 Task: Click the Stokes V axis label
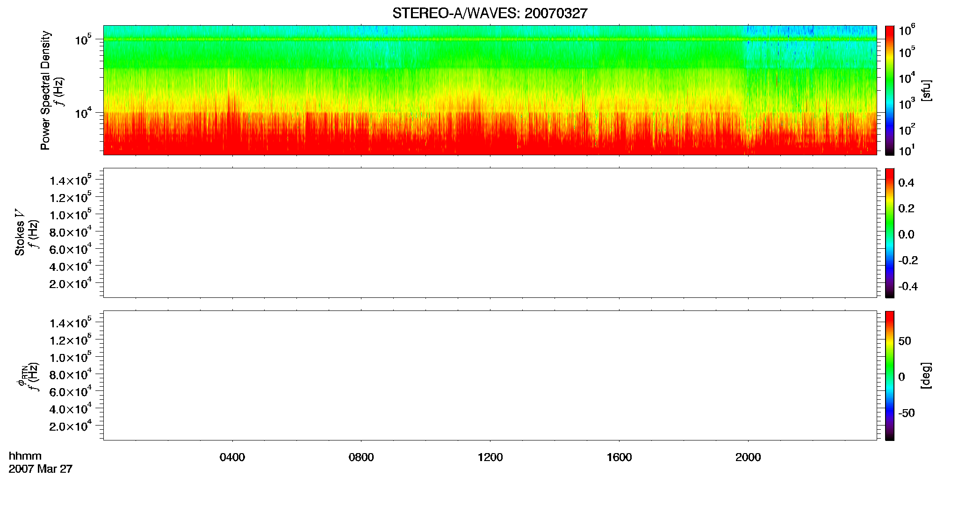(20, 232)
